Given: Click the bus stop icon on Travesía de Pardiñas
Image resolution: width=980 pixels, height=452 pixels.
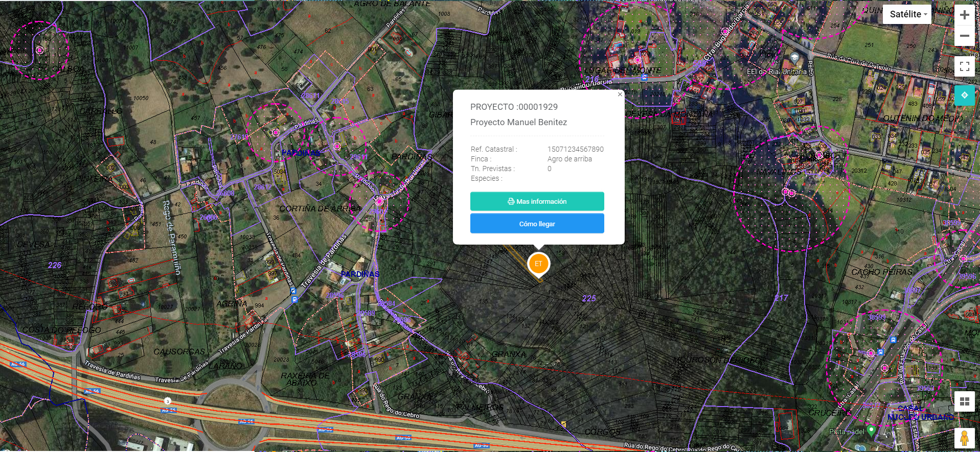Looking at the screenshot, I should (294, 299).
